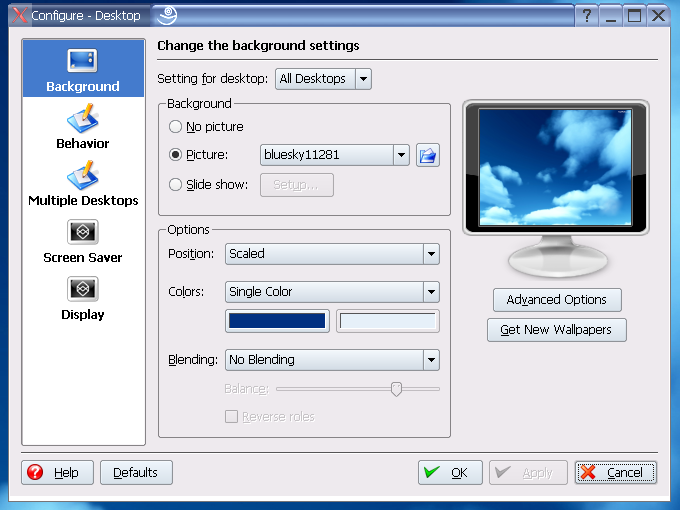Browse for a picture file with folder icon
Screen dimensions: 680x510
click(x=428, y=155)
